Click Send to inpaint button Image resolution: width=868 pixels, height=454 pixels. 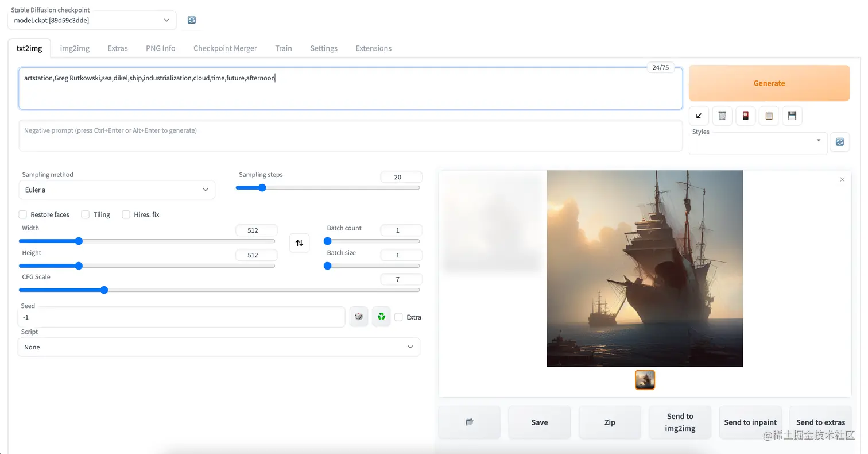(750, 422)
